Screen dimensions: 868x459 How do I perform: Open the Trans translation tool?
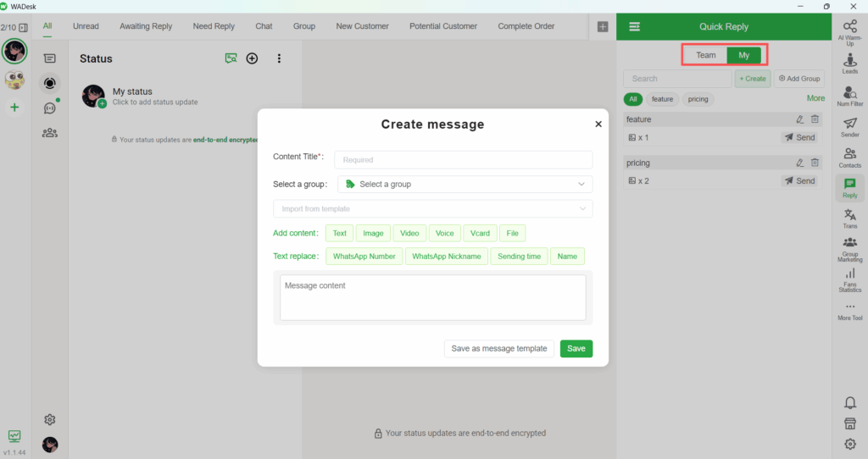click(x=849, y=218)
